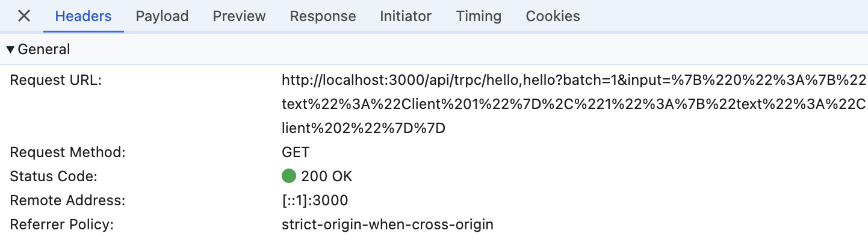Switch to the Payload tab
Viewport: 868px width, 248px height.
pos(162,16)
